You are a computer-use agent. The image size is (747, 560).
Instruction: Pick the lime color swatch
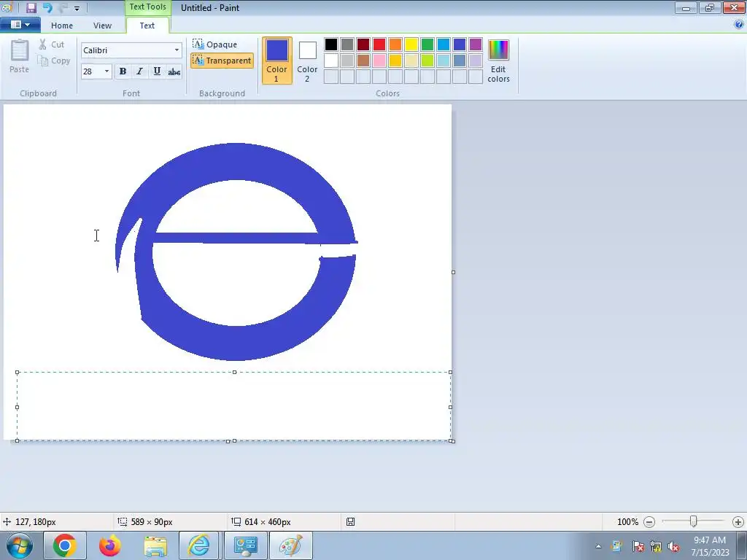click(x=427, y=61)
